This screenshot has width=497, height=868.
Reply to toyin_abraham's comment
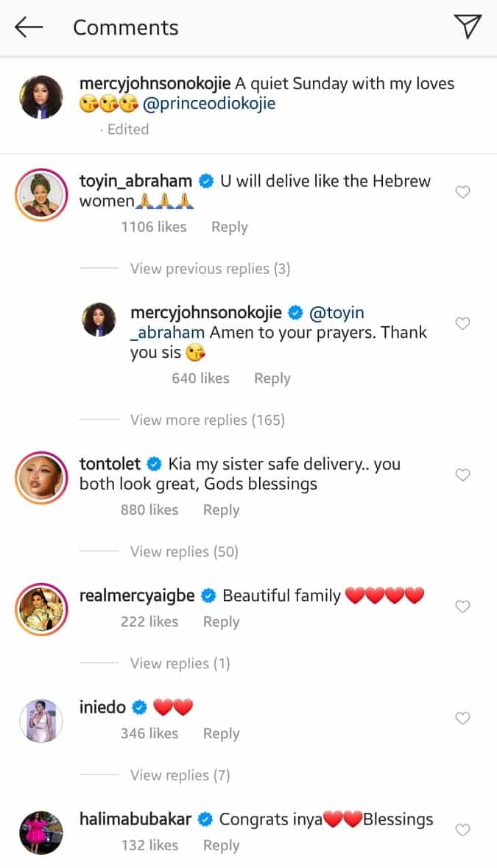229,227
